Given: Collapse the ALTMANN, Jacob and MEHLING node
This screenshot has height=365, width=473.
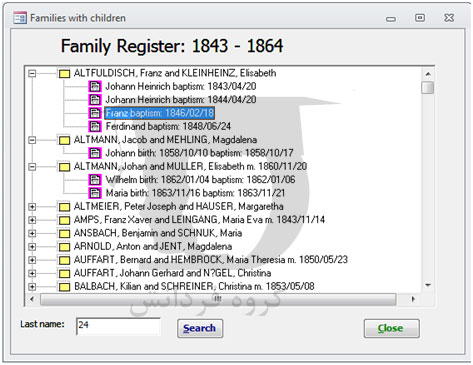Looking at the screenshot, I should [x=32, y=140].
